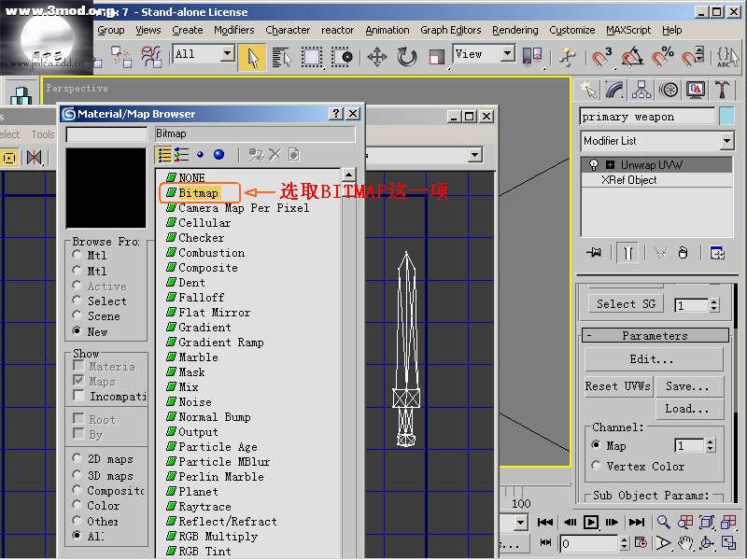Image resolution: width=747 pixels, height=560 pixels.
Task: Activate the Pan View hand tool
Action: pyautogui.click(x=685, y=542)
